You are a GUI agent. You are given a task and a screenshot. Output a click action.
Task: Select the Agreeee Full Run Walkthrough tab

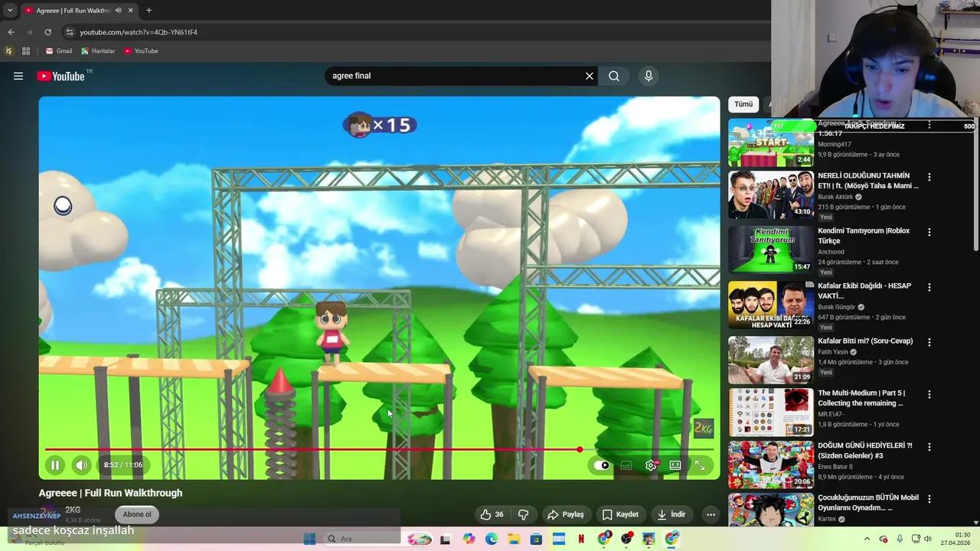(78, 11)
